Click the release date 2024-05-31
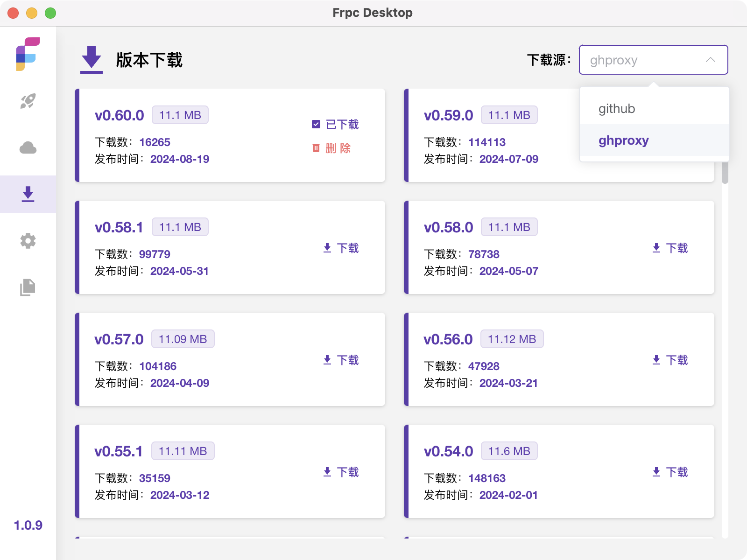This screenshot has height=560, width=747. point(179,271)
